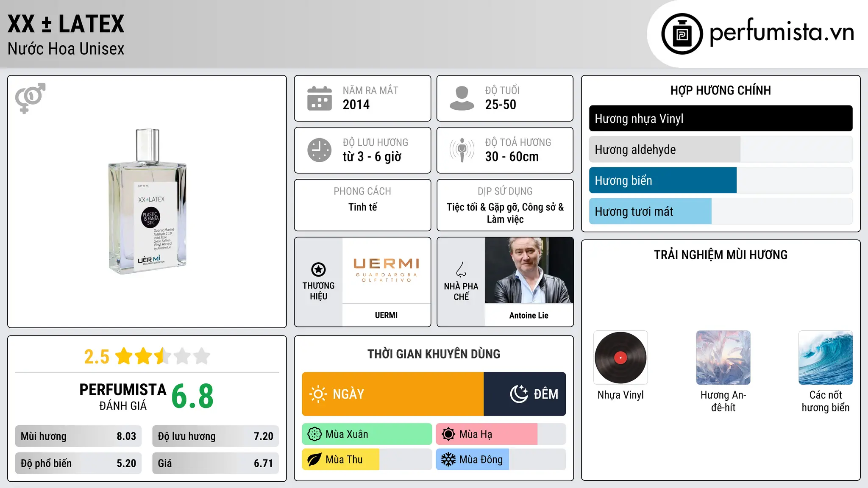Click the flower icon for Mùa Xuân

tap(314, 434)
